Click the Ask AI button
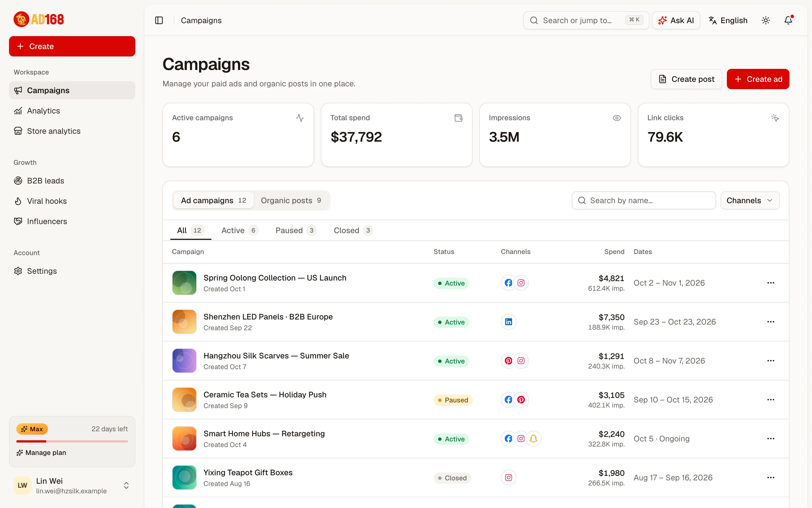 [676, 21]
